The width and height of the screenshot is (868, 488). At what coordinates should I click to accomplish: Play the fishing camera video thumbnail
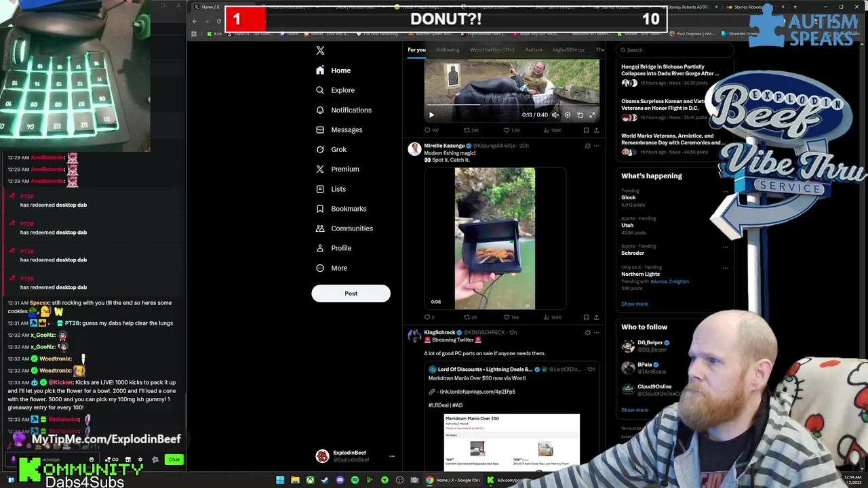coord(494,239)
